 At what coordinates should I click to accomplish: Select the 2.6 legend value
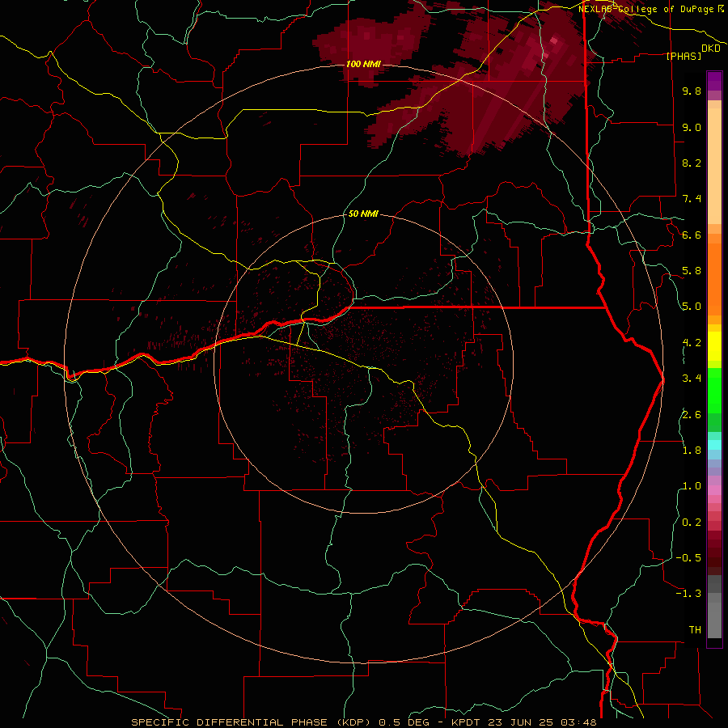pos(692,415)
